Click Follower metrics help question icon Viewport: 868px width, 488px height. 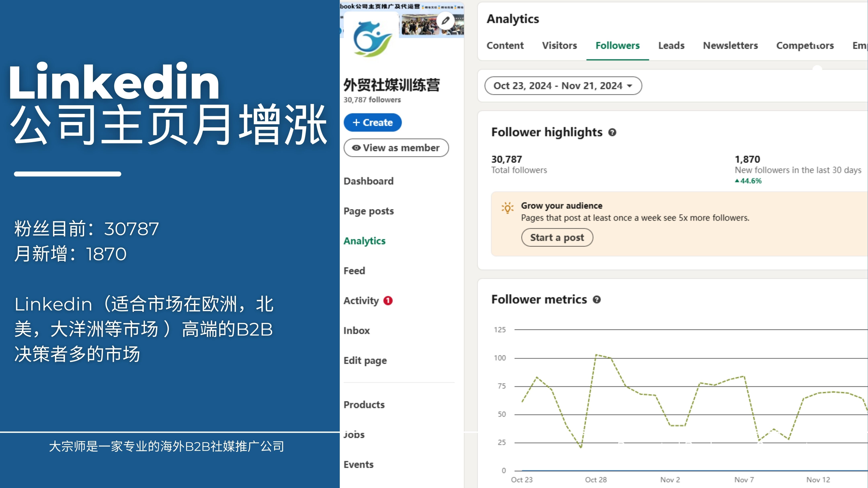click(x=596, y=299)
